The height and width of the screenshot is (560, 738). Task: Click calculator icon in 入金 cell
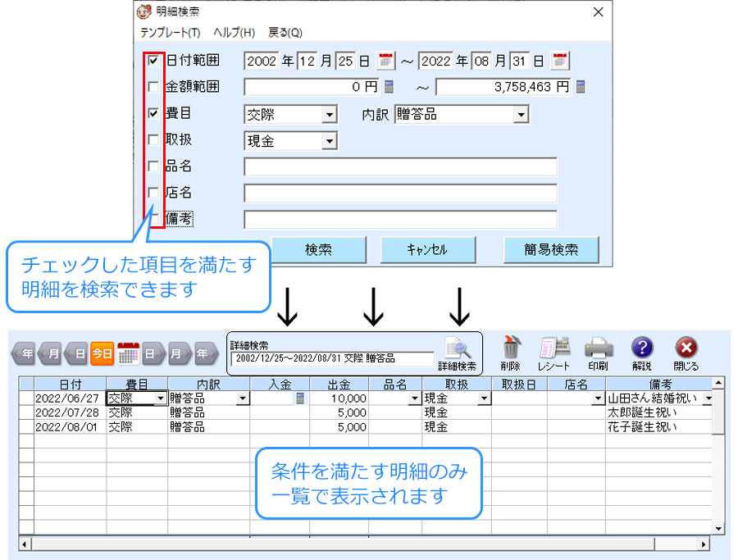tap(300, 398)
